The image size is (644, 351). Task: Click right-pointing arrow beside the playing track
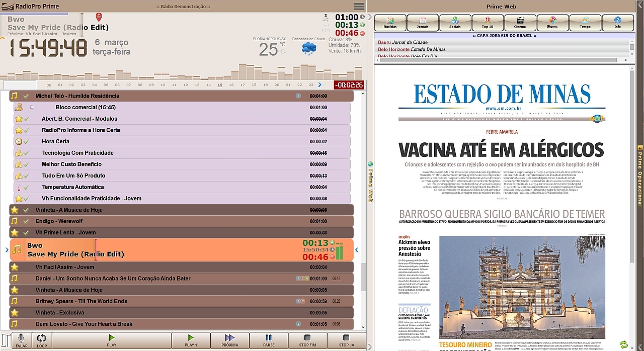tap(7, 249)
